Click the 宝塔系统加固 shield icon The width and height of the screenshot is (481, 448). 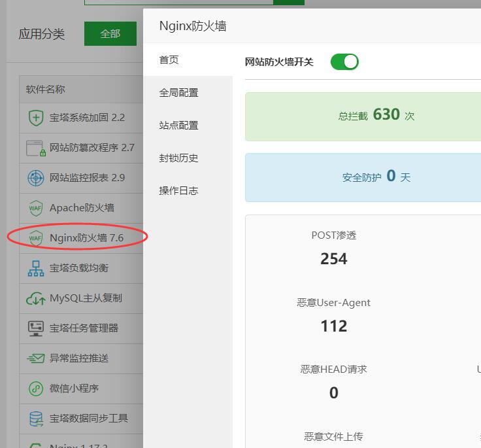[x=35, y=118]
